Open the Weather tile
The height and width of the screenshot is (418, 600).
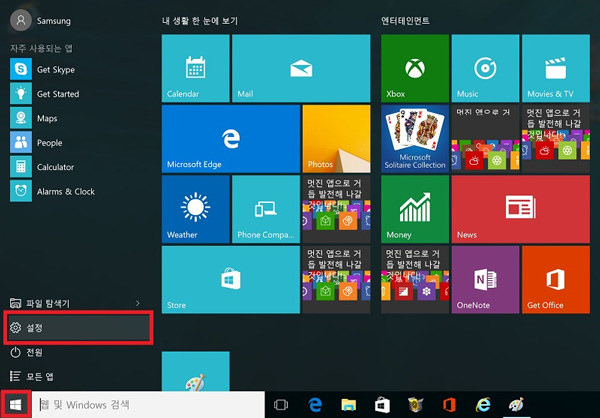pyautogui.click(x=196, y=209)
